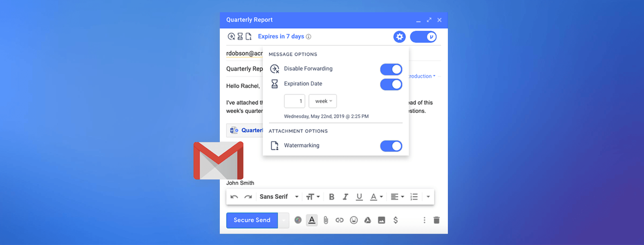Image resolution: width=644 pixels, height=245 pixels.
Task: Click the Disable Forwarding label text
Action: [x=308, y=69]
